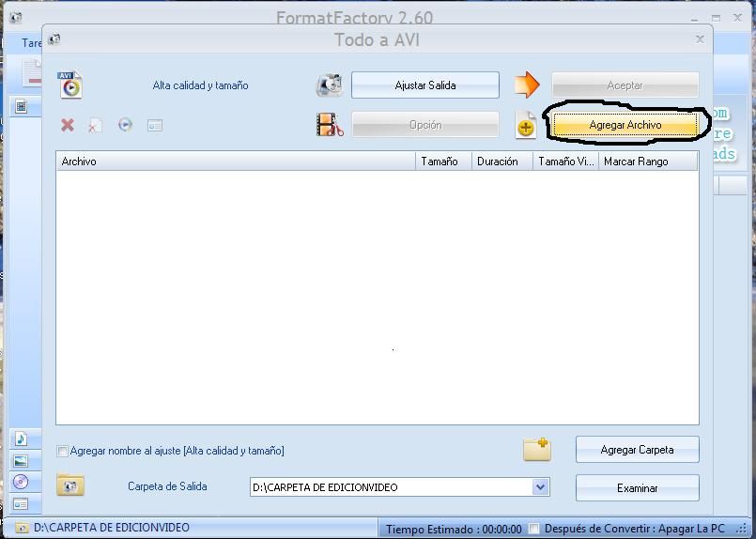This screenshot has width=756, height=539.
Task: Click the status bar path D:\CARPETA DE EDICIONVIDEO
Action: [x=112, y=528]
